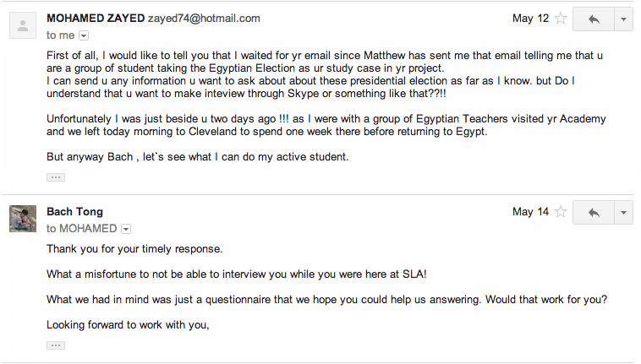Reply to Bach Tong's message
Image resolution: width=641 pixels, height=364 pixels.
(x=594, y=212)
